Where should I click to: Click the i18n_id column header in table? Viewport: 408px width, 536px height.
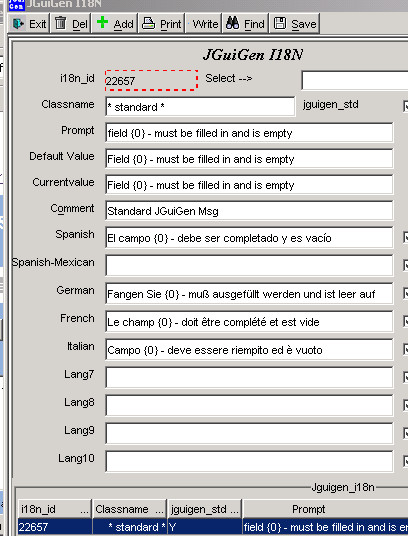click(x=55, y=509)
